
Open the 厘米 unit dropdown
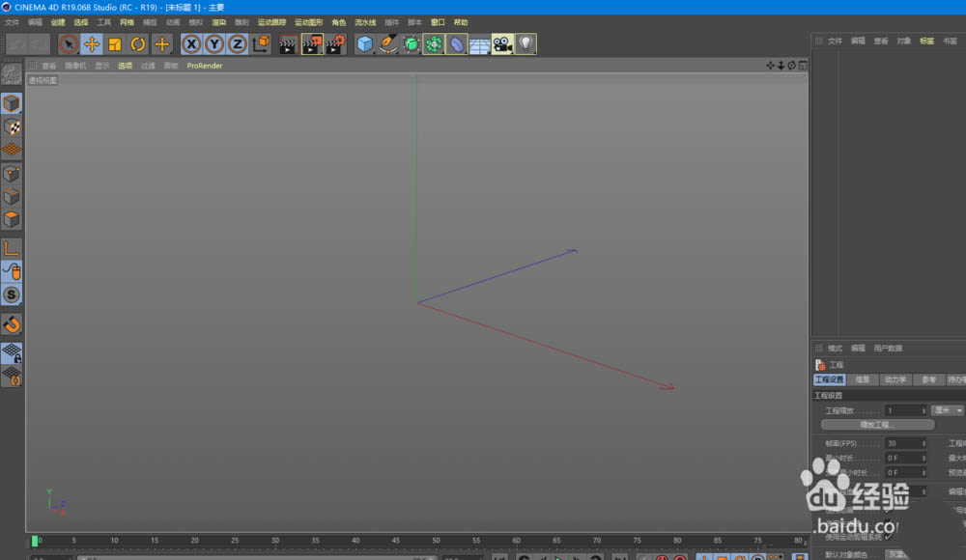[947, 410]
